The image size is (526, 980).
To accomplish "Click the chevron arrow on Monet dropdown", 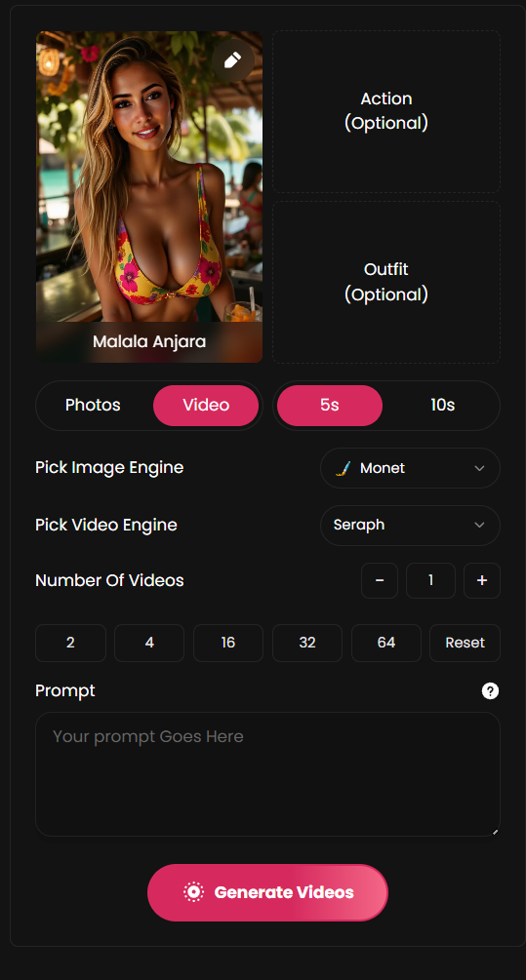I will 480,468.
